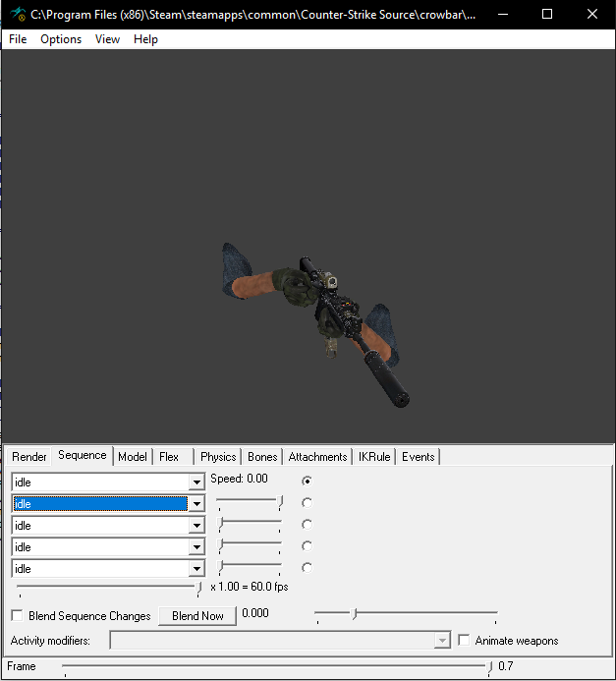Viewport: 616px width, 681px height.
Task: Adjust the fifth layer weight slider
Action: pyautogui.click(x=250, y=567)
